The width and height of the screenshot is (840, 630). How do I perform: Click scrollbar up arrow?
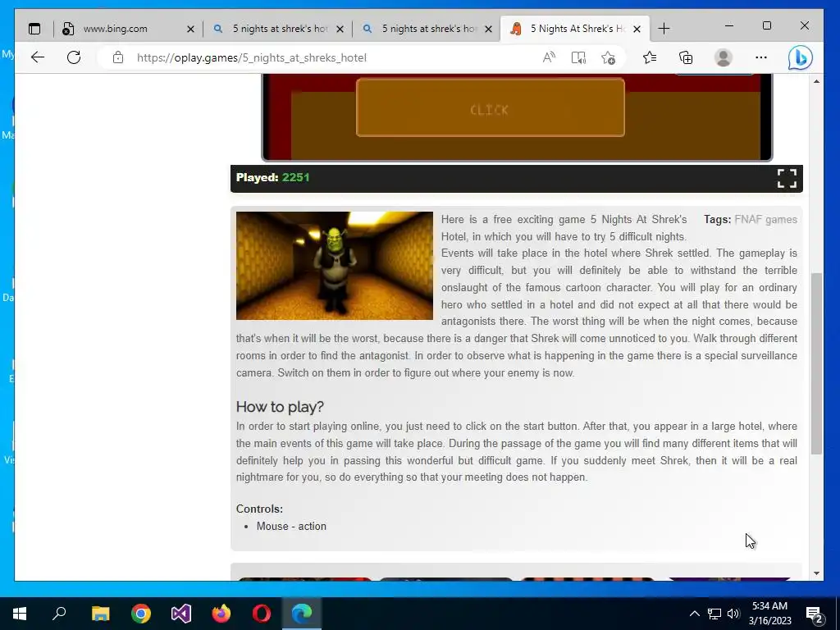point(816,81)
